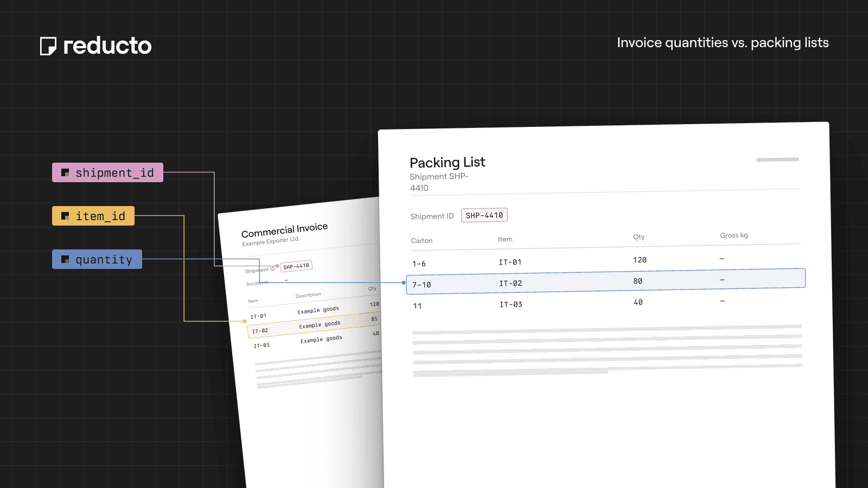Click the SHP-4410 value box on the Commercial Invoice
This screenshot has width=868, height=488.
click(296, 266)
